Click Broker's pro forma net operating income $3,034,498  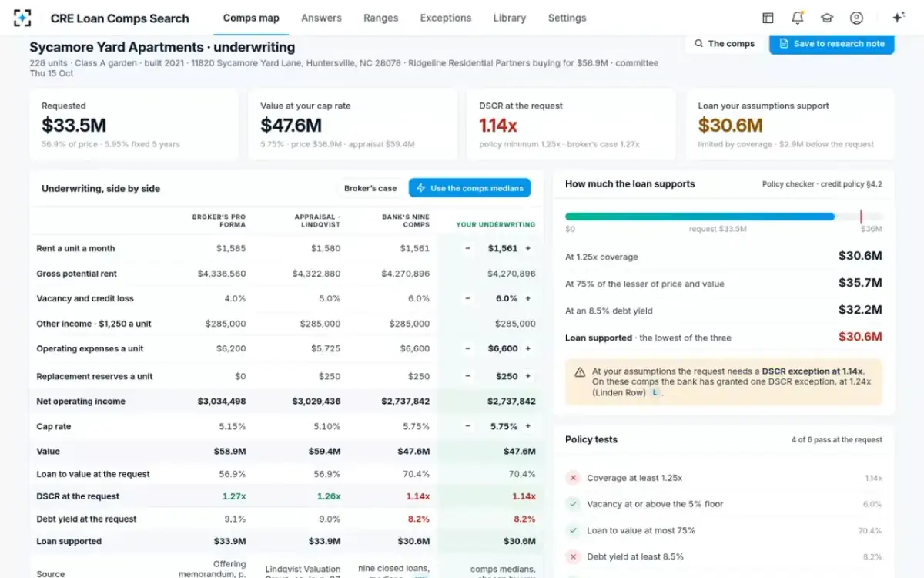(222, 402)
